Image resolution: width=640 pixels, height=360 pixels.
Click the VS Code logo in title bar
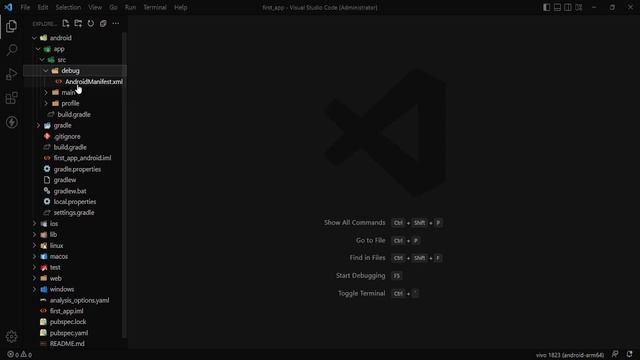click(8, 7)
